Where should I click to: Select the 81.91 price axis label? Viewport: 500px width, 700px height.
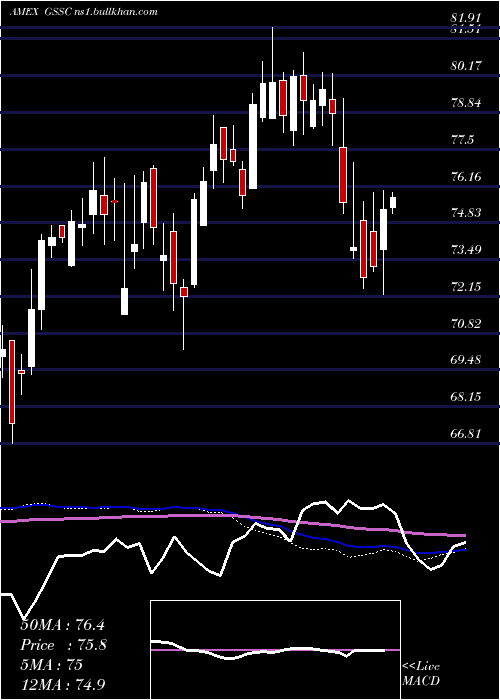click(466, 19)
